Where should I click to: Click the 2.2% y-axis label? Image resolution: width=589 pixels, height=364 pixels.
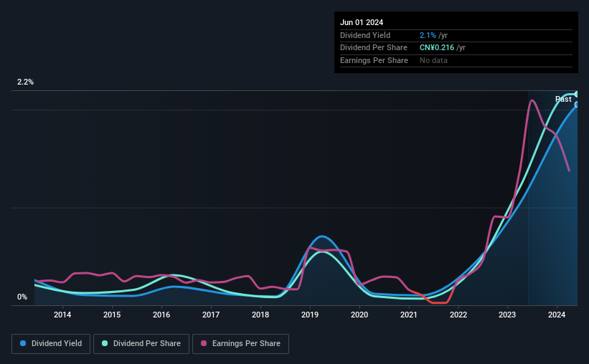click(25, 82)
